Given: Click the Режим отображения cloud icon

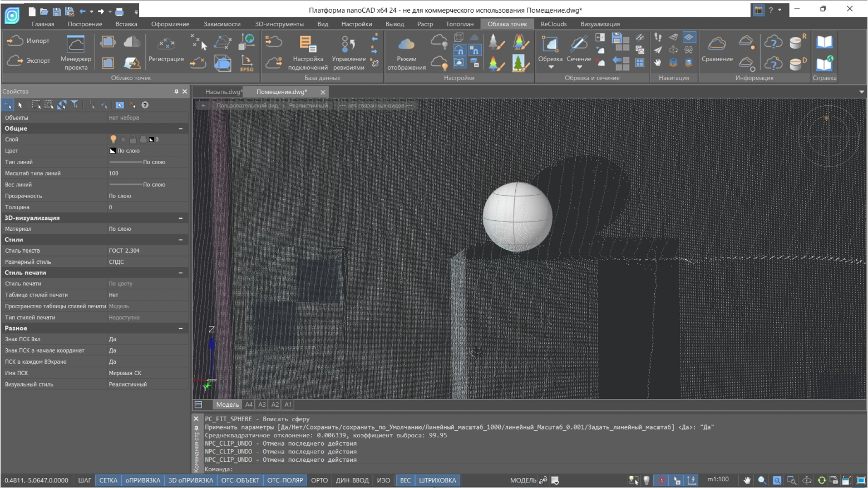Looking at the screenshot, I should coord(406,45).
